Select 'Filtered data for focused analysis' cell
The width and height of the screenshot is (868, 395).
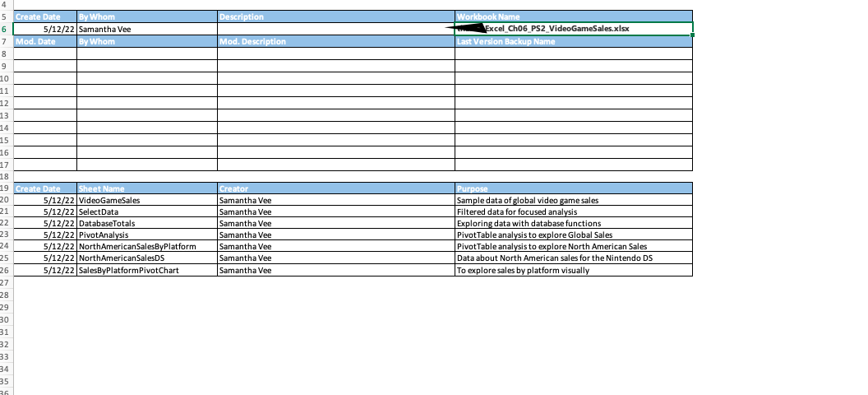click(x=573, y=211)
